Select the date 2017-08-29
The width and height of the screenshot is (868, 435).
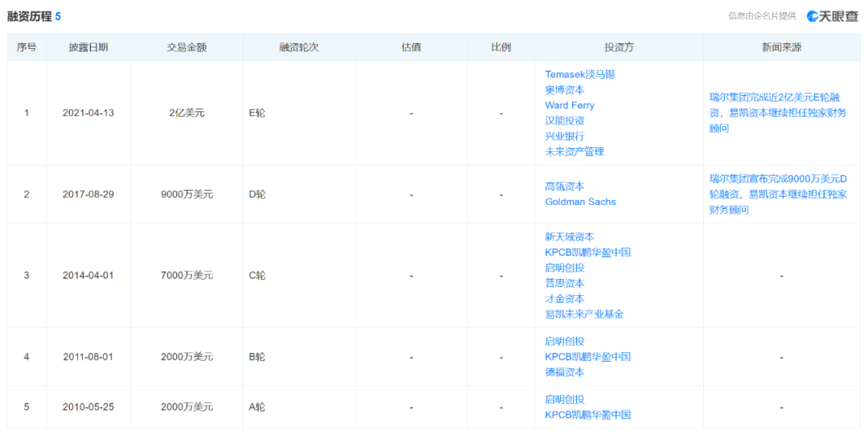click(x=88, y=195)
